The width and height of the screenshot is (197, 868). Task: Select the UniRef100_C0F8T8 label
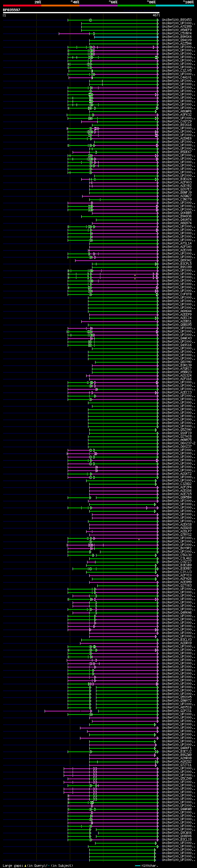(177, 294)
